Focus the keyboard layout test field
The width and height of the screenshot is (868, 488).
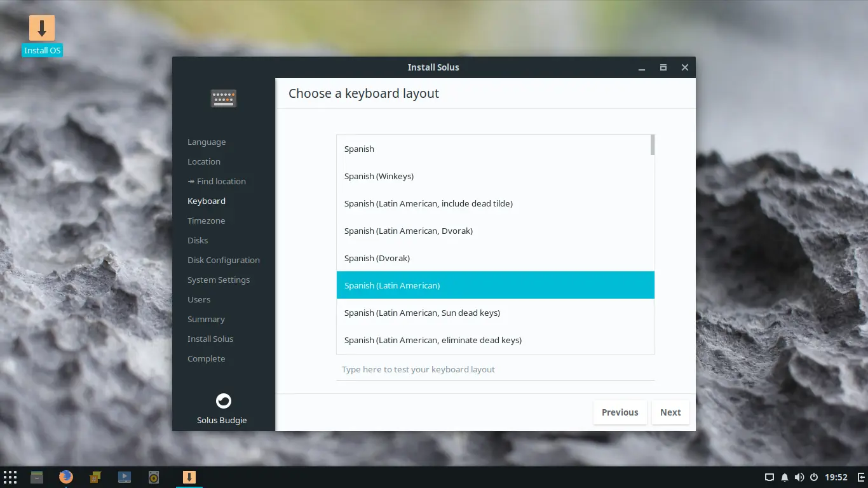496,369
